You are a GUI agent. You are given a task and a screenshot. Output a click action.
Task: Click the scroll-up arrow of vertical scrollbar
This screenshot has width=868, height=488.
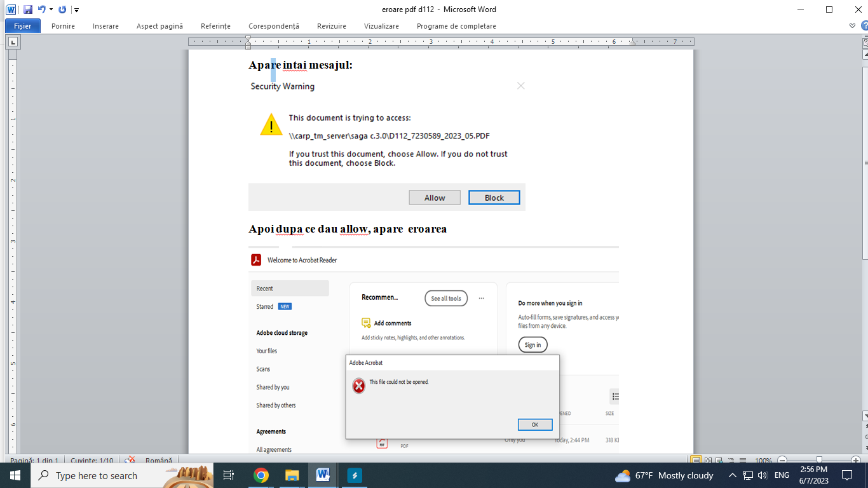pyautogui.click(x=865, y=55)
